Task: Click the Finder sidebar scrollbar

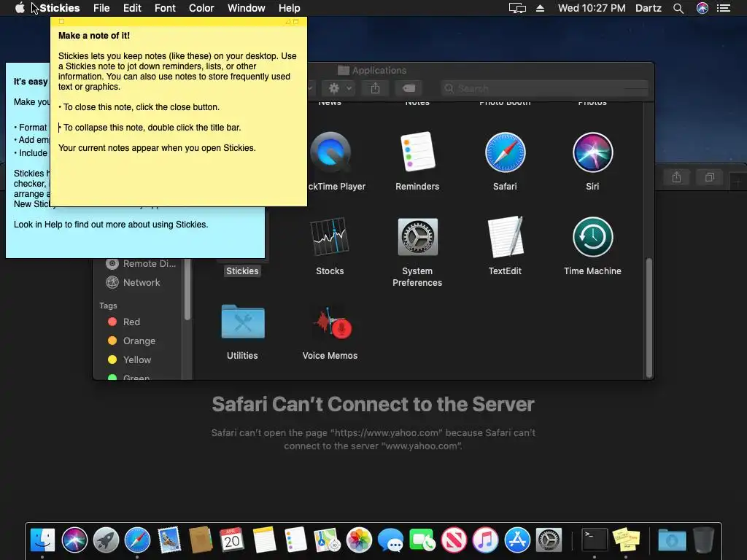Action: pyautogui.click(x=187, y=289)
